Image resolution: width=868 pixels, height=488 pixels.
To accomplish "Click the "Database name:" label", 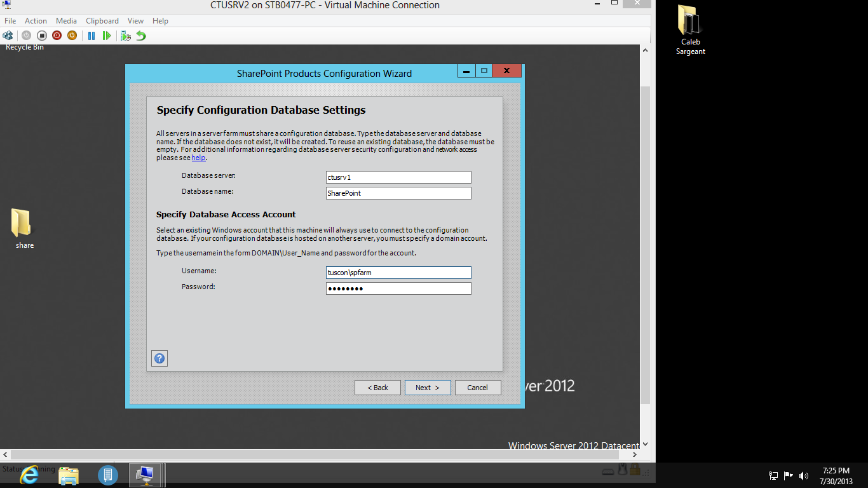I will 208,191.
